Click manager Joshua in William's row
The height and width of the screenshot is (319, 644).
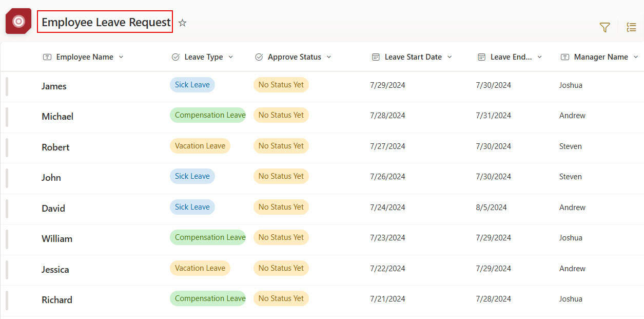(x=571, y=238)
